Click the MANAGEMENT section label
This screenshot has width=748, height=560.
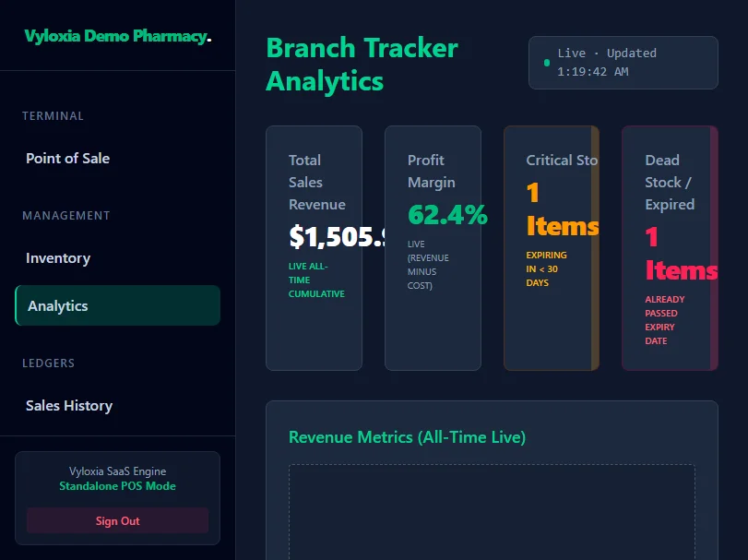point(66,216)
